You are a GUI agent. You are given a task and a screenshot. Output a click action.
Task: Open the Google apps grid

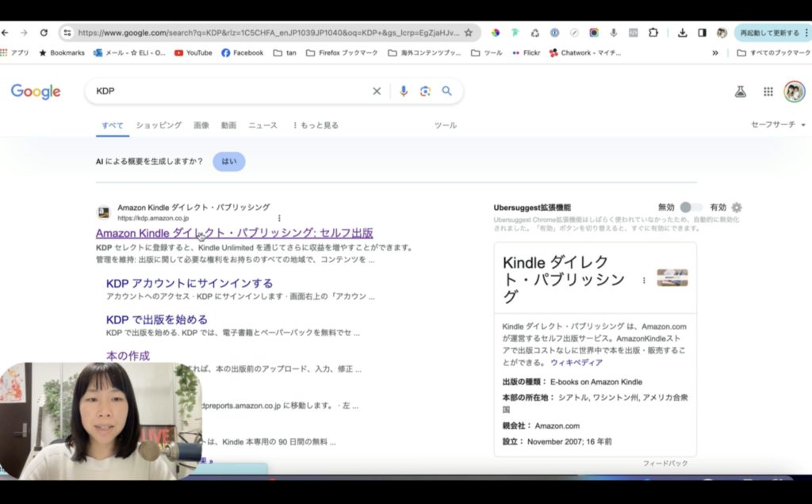pyautogui.click(x=768, y=92)
